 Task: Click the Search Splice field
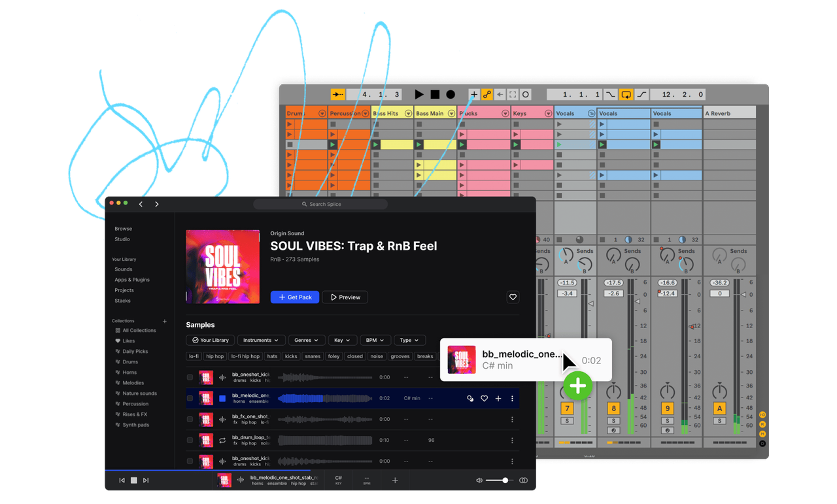tap(320, 204)
